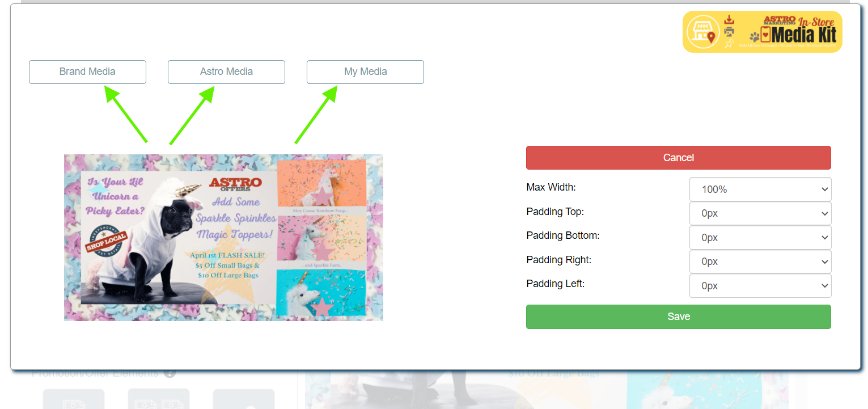Switch to Astro Media

pos(226,72)
